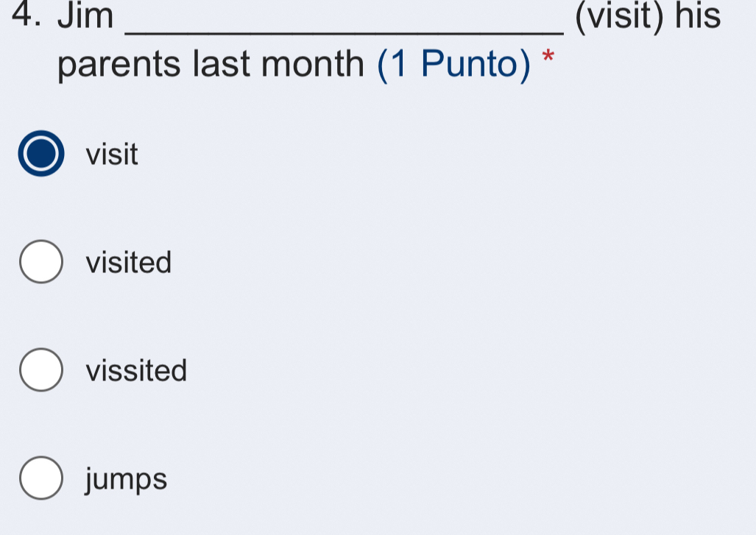
Task: Select the 'visited' radio button
Action: pyautogui.click(x=41, y=262)
